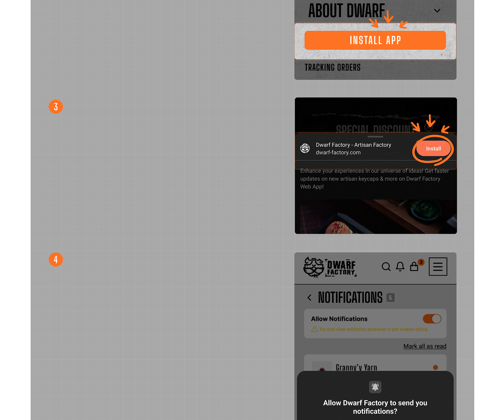Click the Install button in browser prompt
Image resolution: width=504 pixels, height=420 pixels.
[x=433, y=148]
